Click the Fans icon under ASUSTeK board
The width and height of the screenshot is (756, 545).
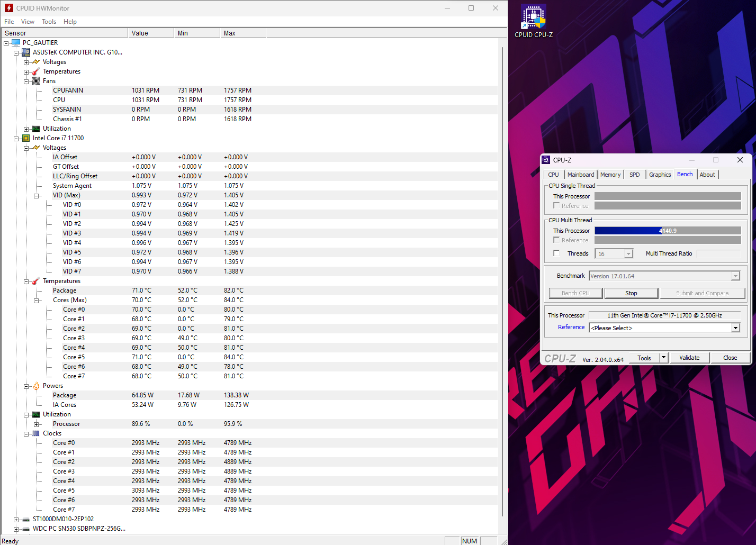click(x=36, y=81)
